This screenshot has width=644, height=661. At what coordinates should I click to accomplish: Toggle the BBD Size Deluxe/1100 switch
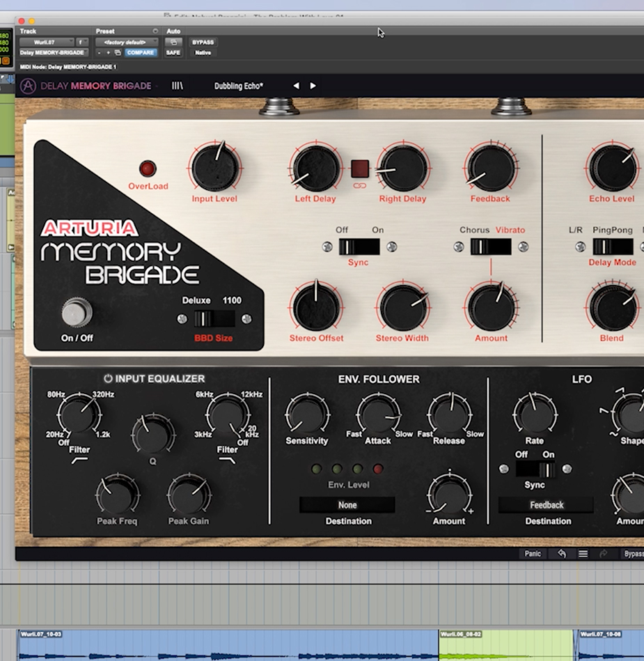(x=214, y=319)
